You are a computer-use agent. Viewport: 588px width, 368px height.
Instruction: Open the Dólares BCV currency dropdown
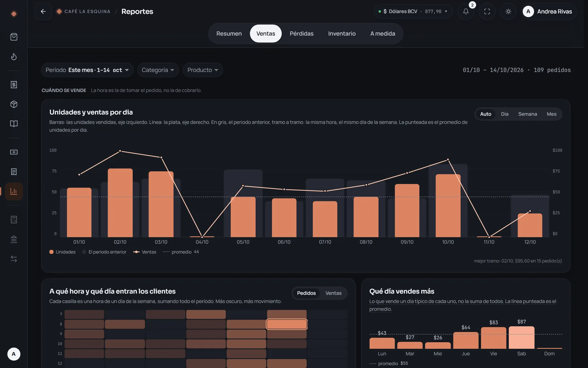point(413,11)
